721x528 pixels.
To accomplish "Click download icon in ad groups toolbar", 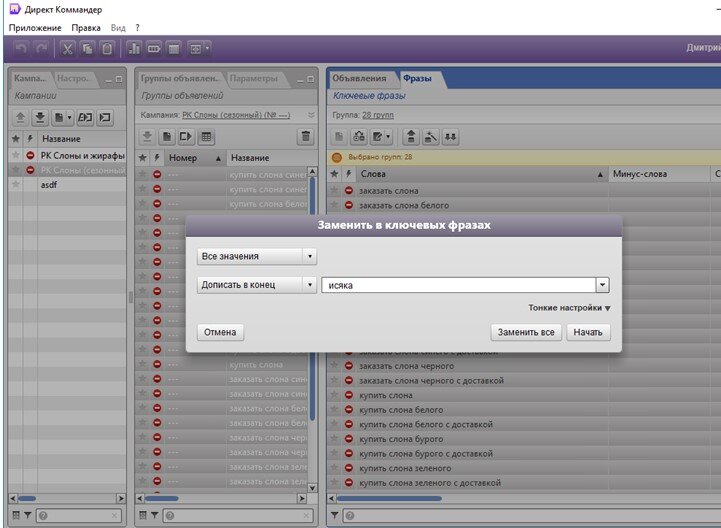I will coord(148,137).
